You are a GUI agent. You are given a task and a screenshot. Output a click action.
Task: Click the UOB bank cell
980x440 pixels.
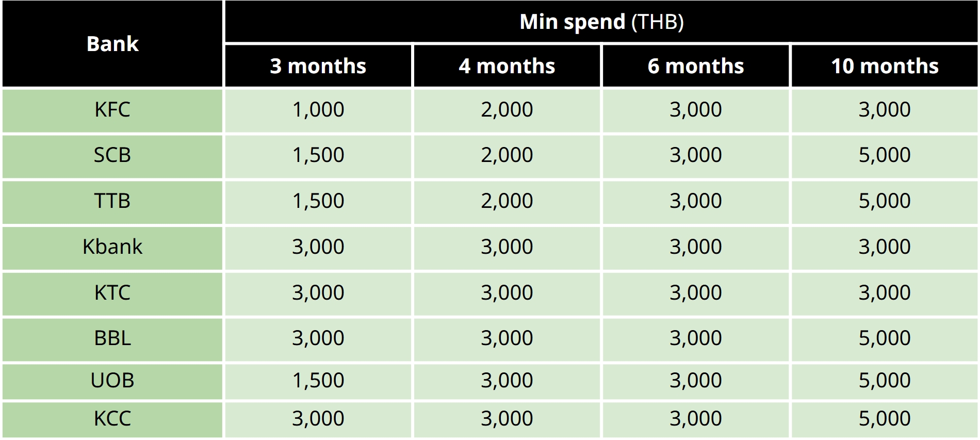pos(112,380)
